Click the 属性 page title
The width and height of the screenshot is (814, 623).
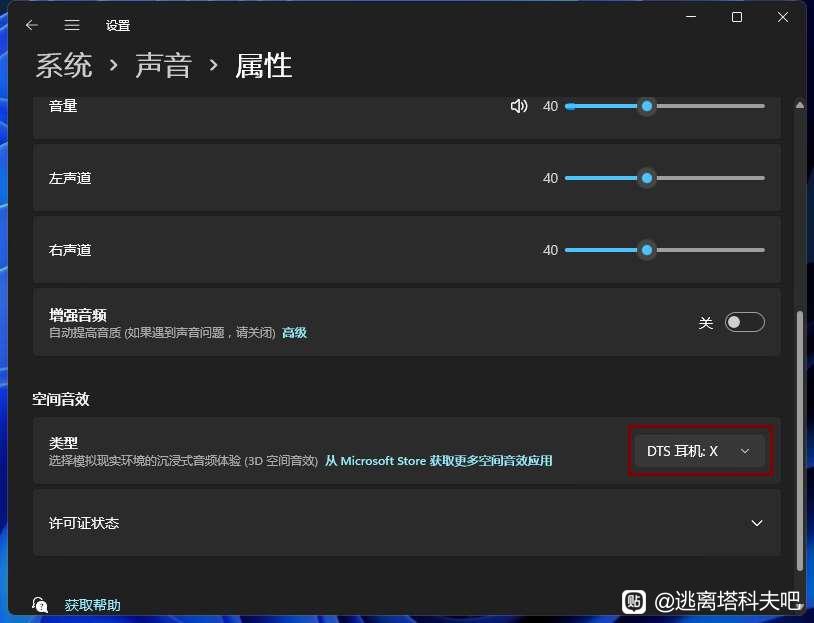(263, 66)
